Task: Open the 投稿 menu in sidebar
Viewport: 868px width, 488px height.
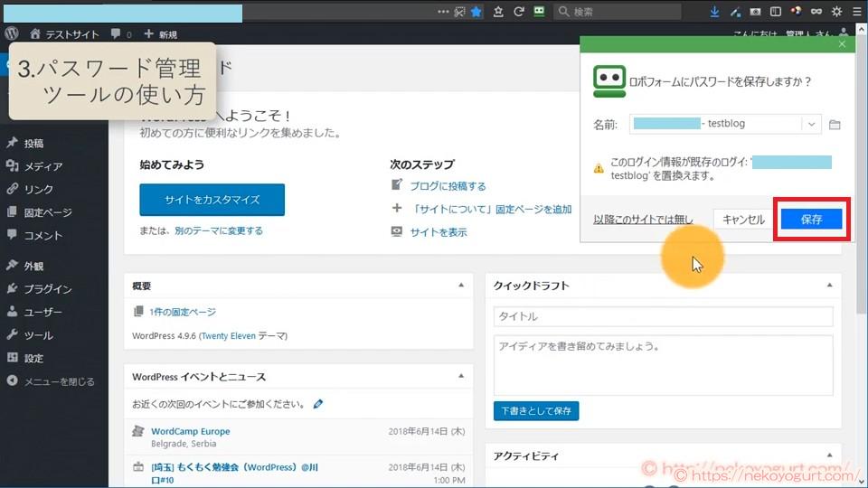Action: coord(33,143)
